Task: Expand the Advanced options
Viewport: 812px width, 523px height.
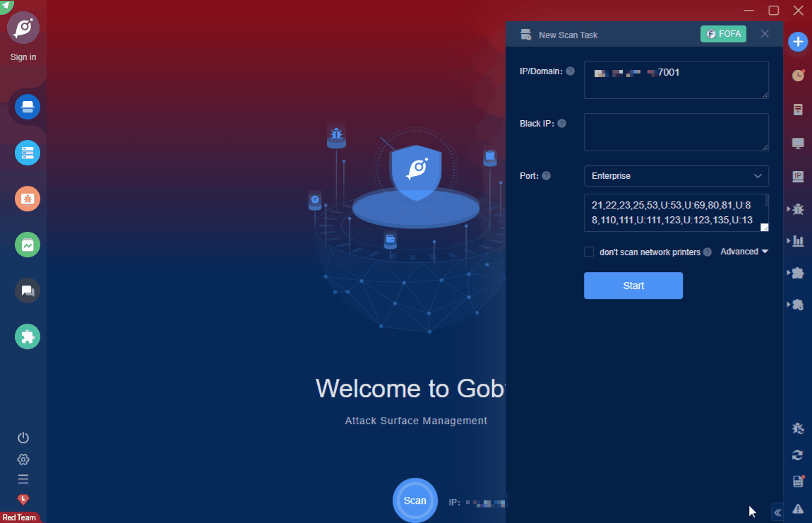Action: point(744,252)
